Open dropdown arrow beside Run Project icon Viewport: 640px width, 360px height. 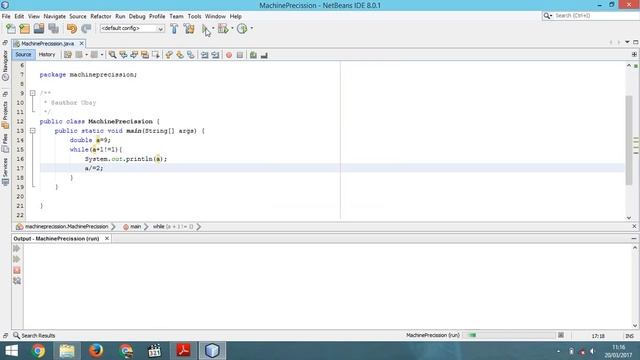tap(213, 28)
